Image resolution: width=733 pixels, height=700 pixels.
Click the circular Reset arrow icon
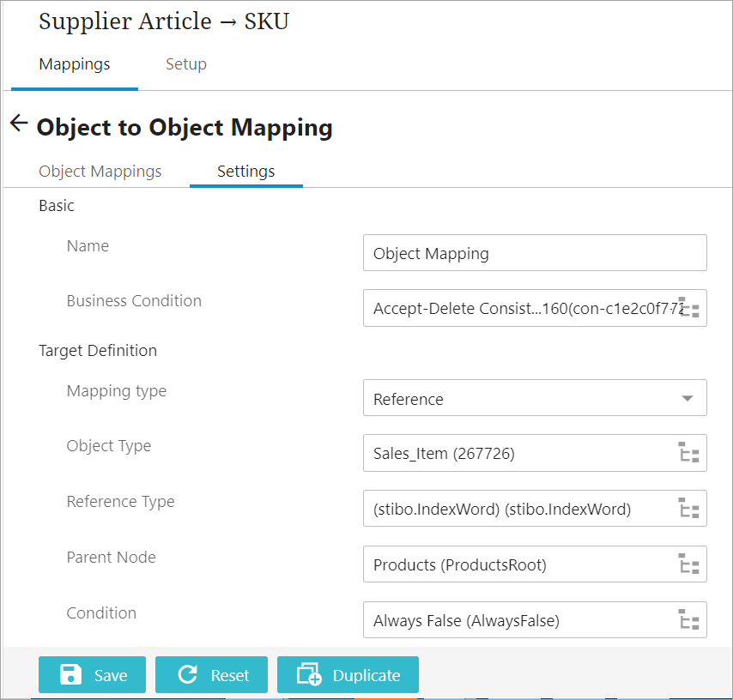[187, 675]
